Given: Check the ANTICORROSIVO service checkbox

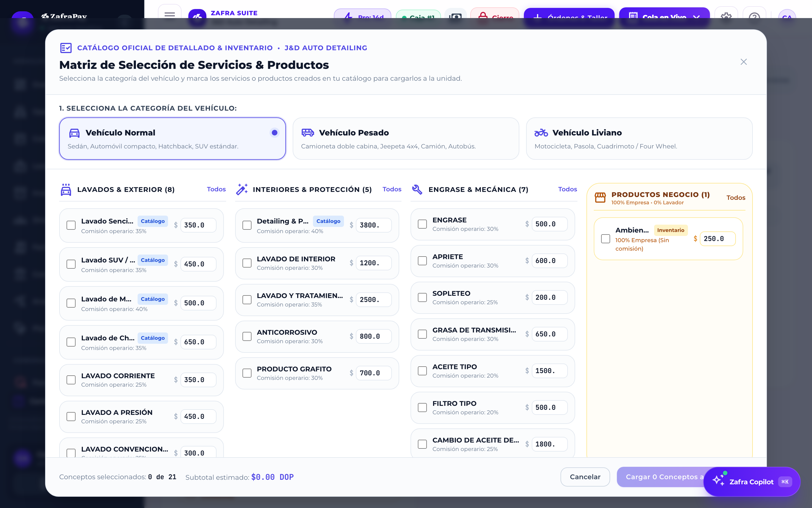Looking at the screenshot, I should (x=247, y=336).
